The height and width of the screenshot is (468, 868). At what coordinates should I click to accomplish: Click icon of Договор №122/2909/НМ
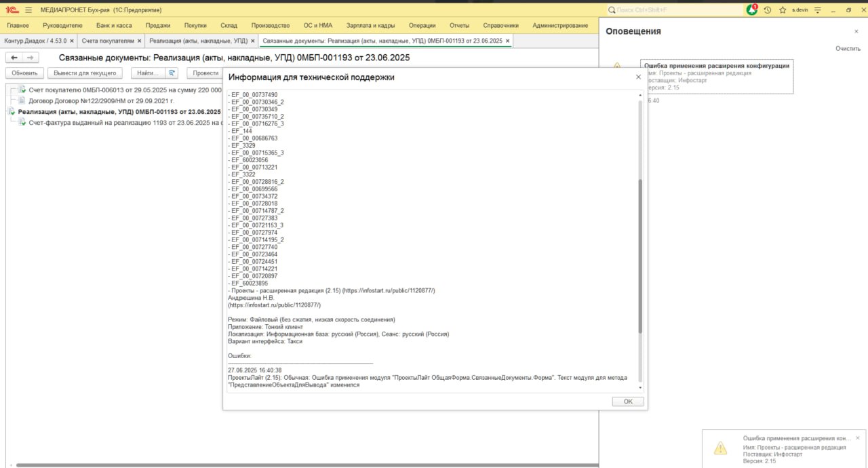[x=22, y=100]
